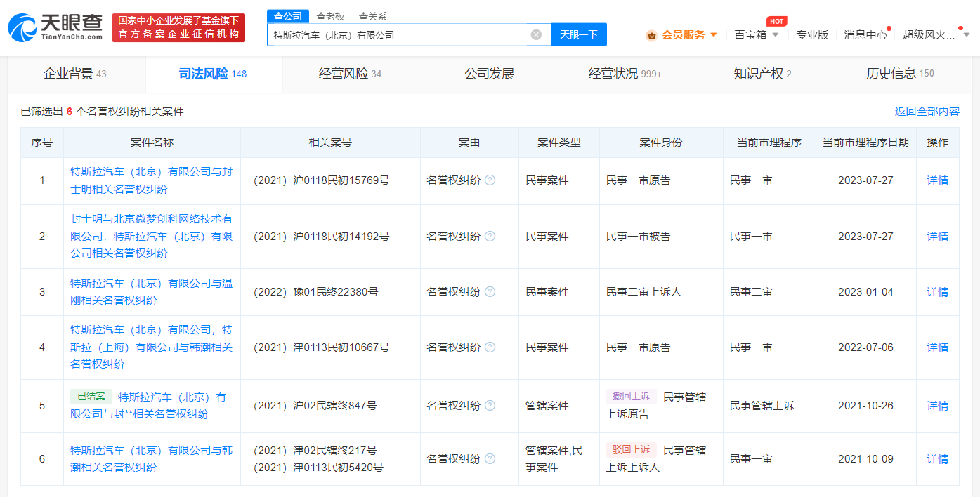Open the 超级风火 user account dropdown
Viewport: 980px width, 497px height.
967,34
